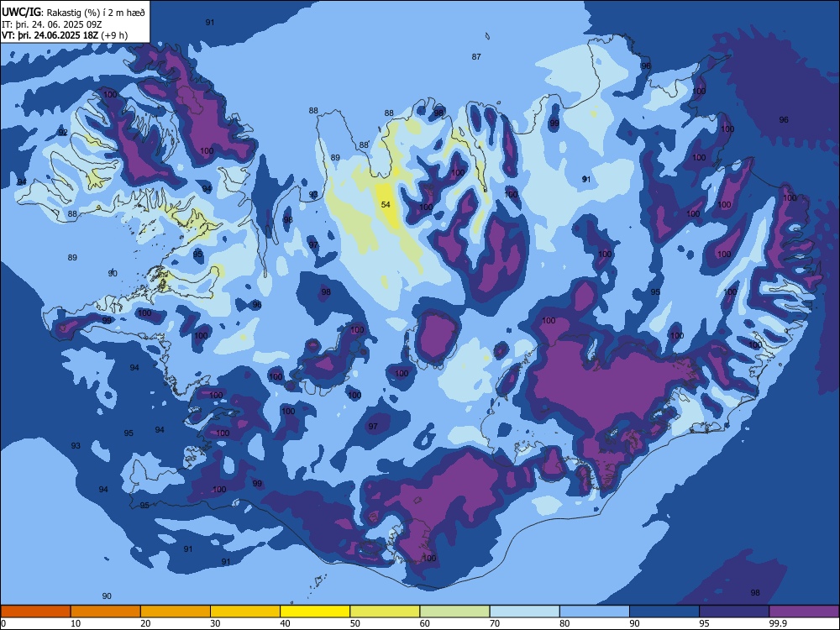Click the '70' tick label of the legend
Screen dimensions: 840x630
495,623
